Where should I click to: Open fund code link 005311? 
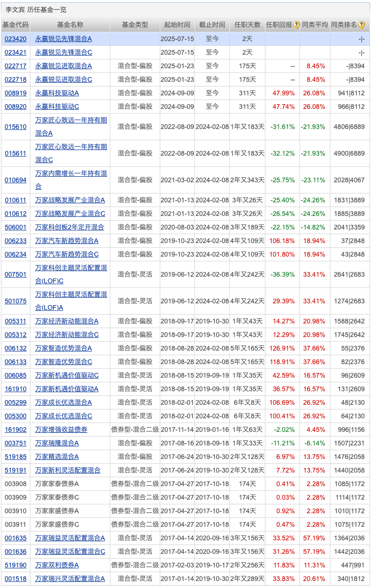point(15,321)
